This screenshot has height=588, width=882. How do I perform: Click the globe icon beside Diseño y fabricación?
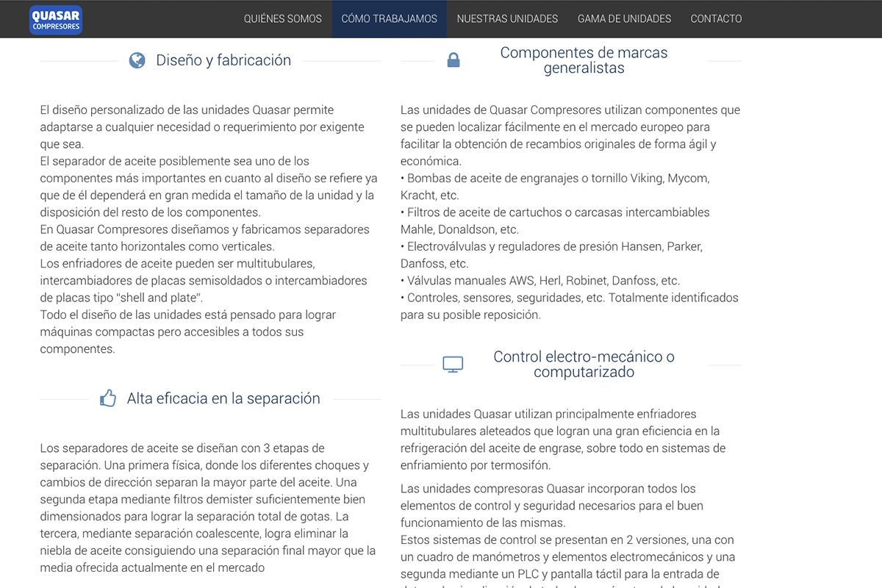(137, 60)
